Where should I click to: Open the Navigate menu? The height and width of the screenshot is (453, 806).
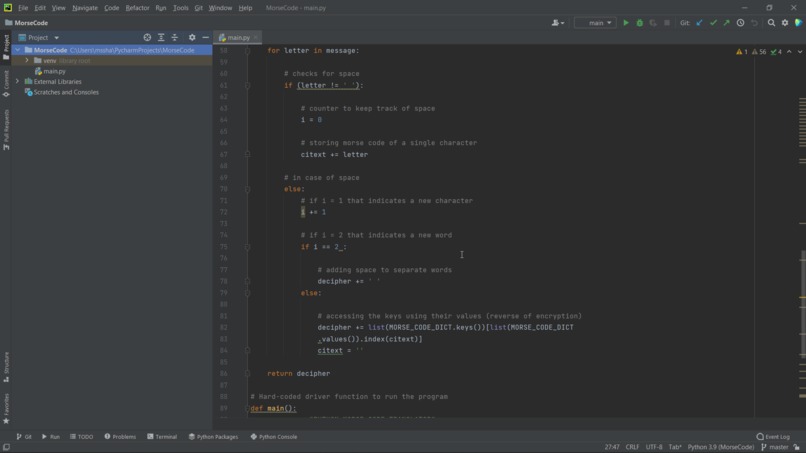pyautogui.click(x=85, y=8)
